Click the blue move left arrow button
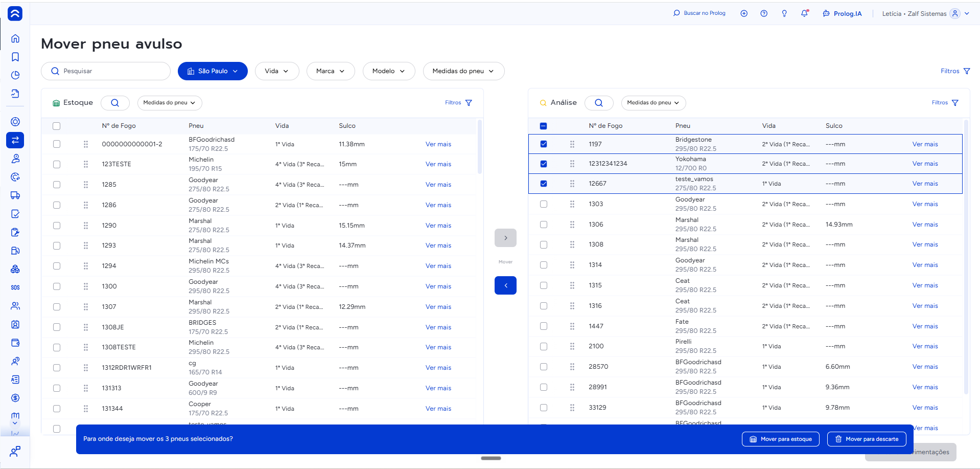The height and width of the screenshot is (469, 980). [x=505, y=285]
